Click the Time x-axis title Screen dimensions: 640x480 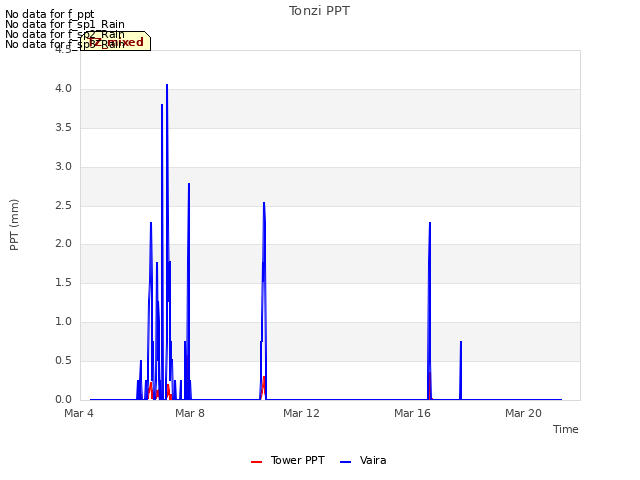[565, 429]
